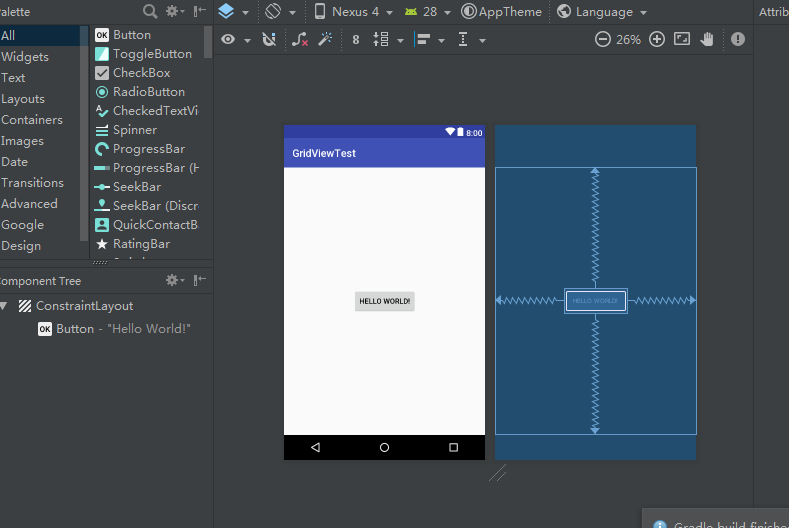Click the AppTheme button
789x528 pixels.
coord(502,12)
